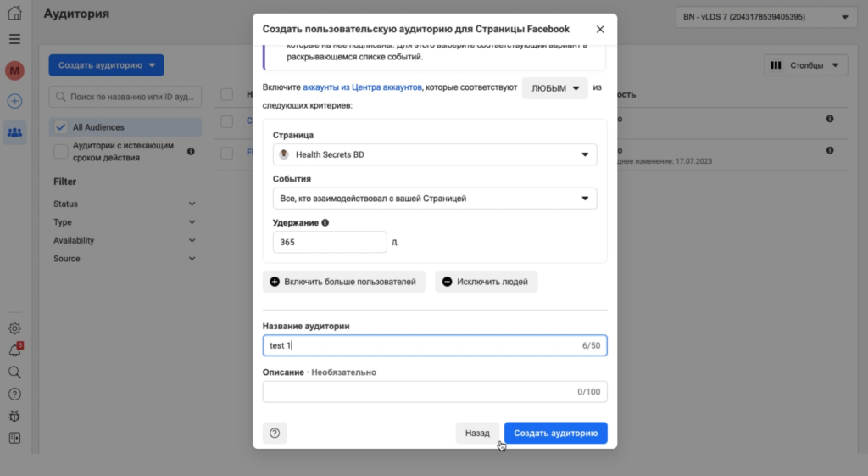Click the Удержание days field showing 365
Image resolution: width=868 pixels, height=476 pixels.
click(x=330, y=242)
